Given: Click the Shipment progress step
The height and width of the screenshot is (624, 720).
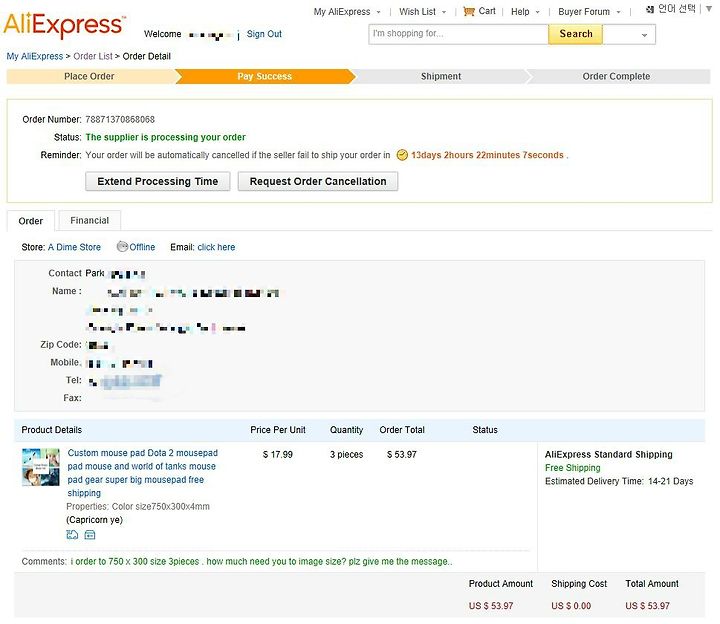Looking at the screenshot, I should (x=440, y=77).
